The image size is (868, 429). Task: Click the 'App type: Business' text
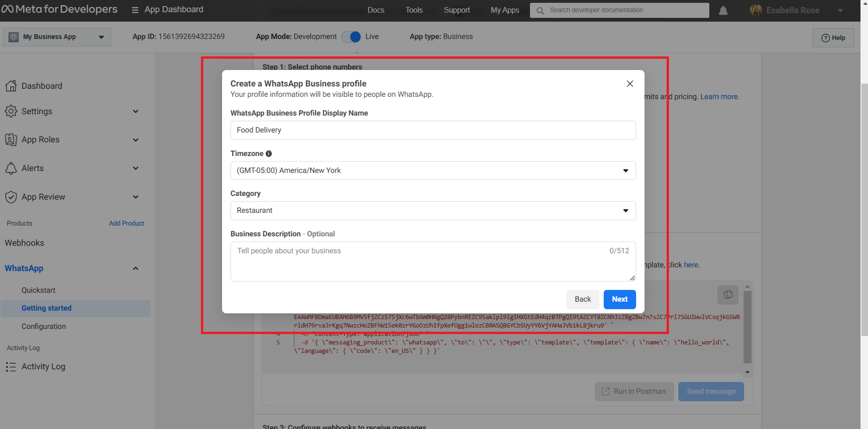(x=441, y=37)
